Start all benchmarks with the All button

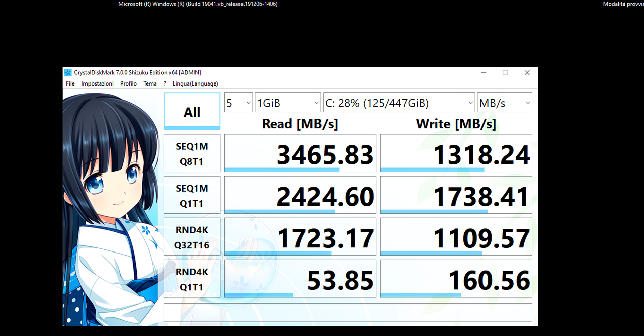pyautogui.click(x=192, y=112)
